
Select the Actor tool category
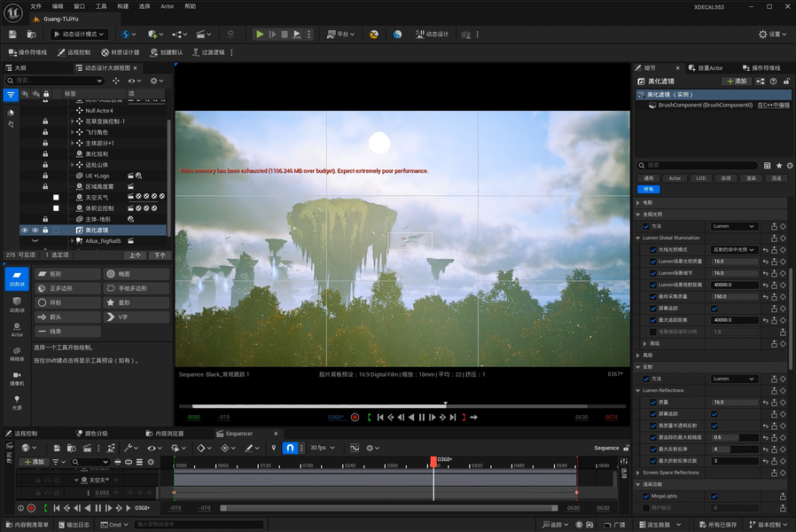(x=17, y=330)
